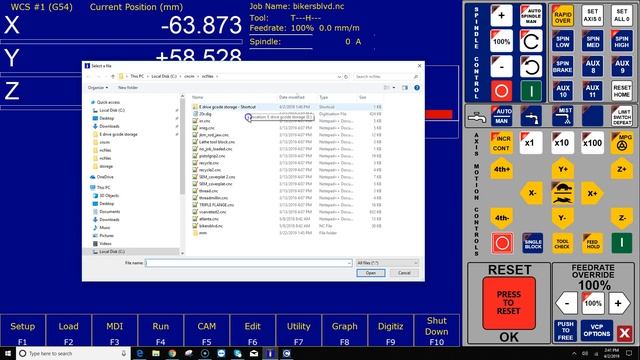The height and width of the screenshot is (360, 640).
Task: Click Feed Hold button
Action: [x=593, y=243]
